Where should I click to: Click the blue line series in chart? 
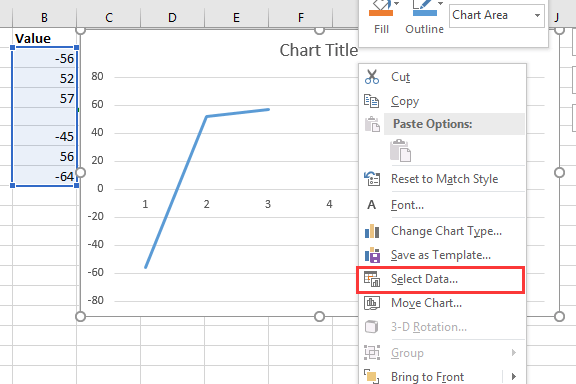point(176,192)
